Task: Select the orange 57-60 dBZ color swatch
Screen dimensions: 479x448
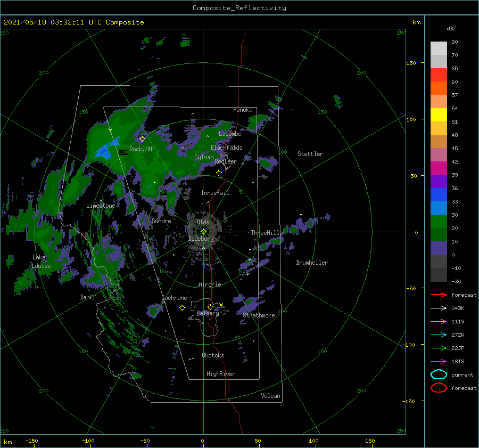Action: coord(439,88)
